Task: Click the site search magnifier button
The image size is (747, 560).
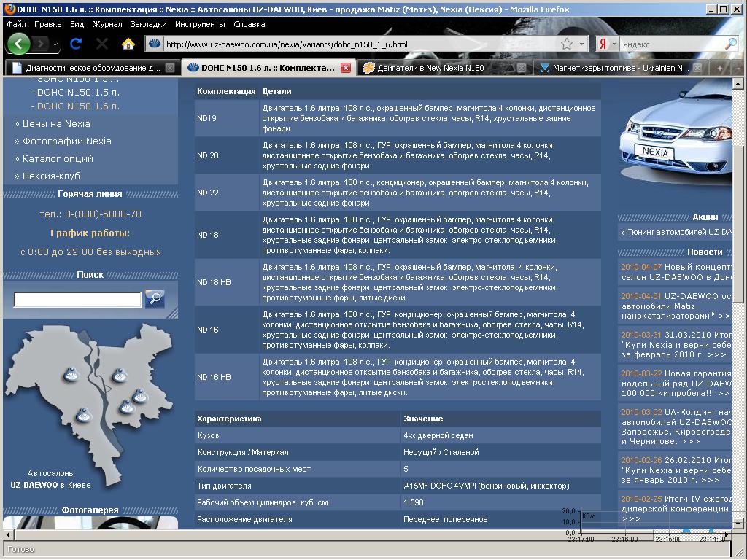Action: [155, 299]
